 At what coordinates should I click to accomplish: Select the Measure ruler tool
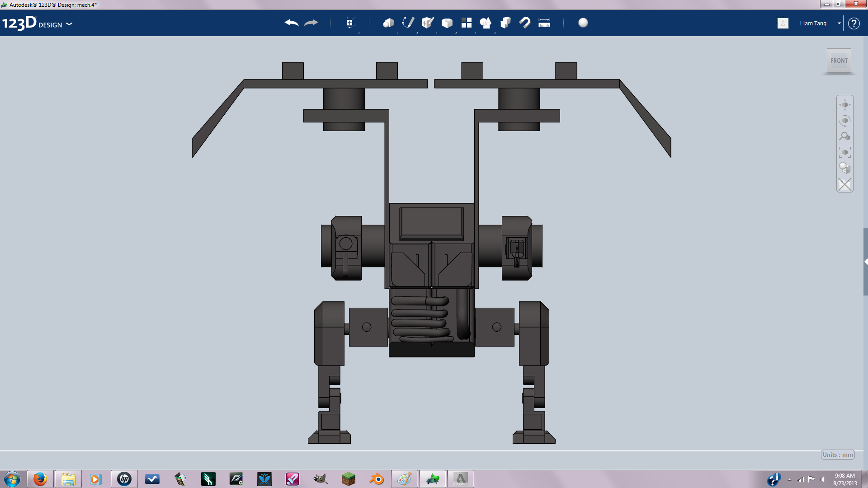point(544,23)
